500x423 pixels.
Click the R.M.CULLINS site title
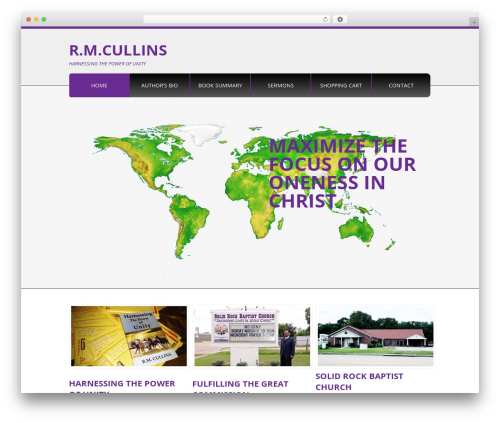click(x=118, y=50)
